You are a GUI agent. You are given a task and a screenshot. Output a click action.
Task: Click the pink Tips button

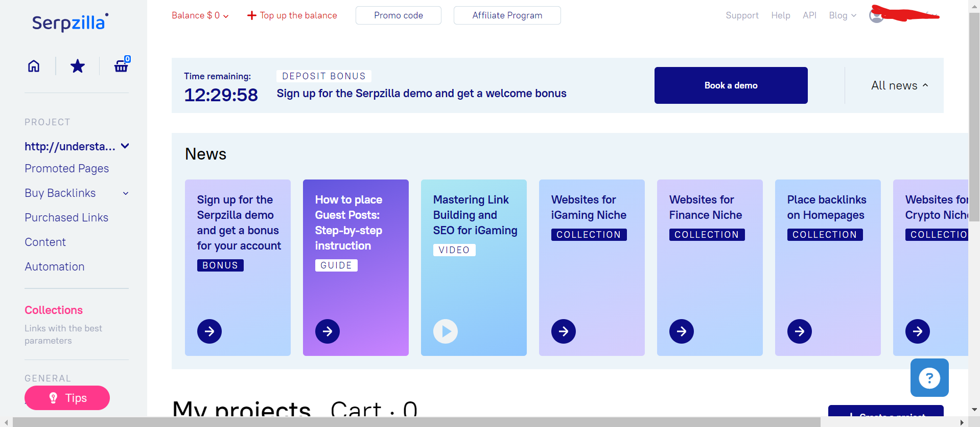pos(67,398)
